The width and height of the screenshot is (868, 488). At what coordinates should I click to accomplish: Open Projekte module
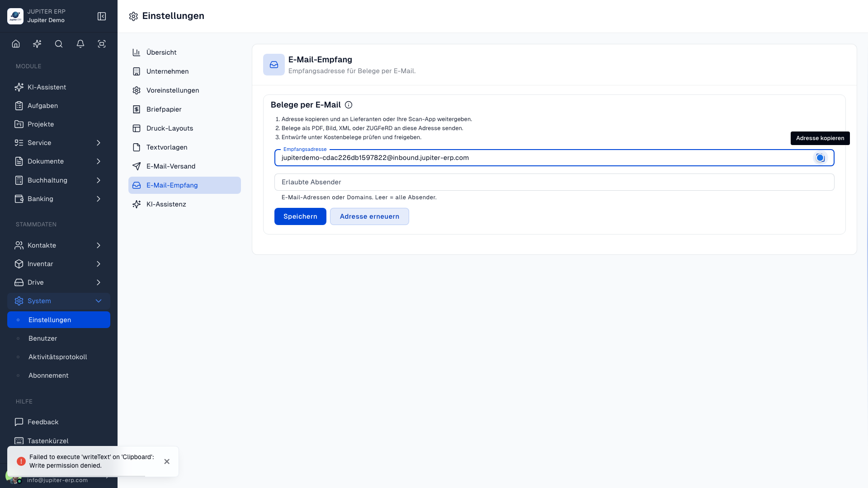click(x=59, y=124)
